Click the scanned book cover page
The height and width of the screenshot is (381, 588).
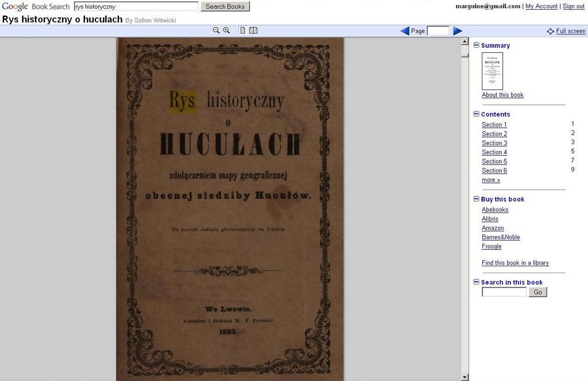230,209
